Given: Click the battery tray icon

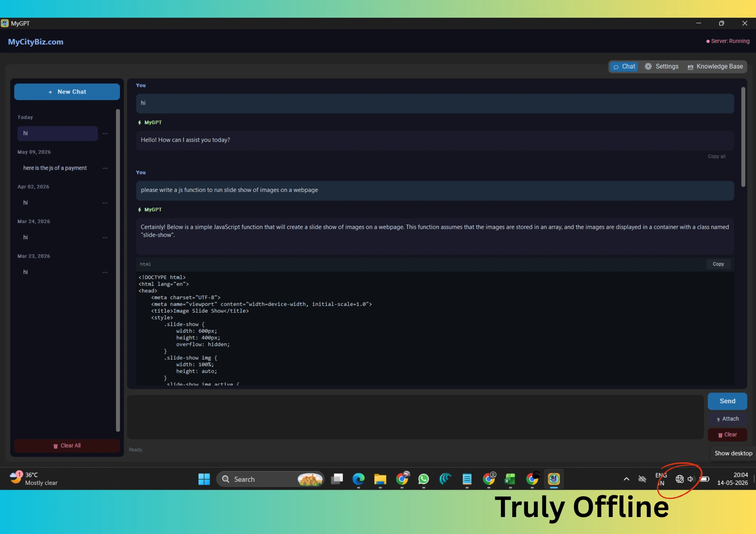Looking at the screenshot, I should click(705, 479).
